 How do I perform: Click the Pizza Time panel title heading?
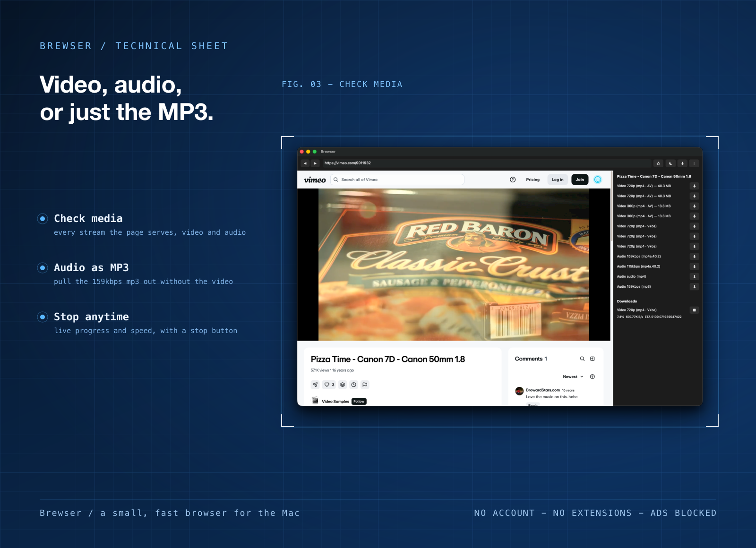coord(654,177)
